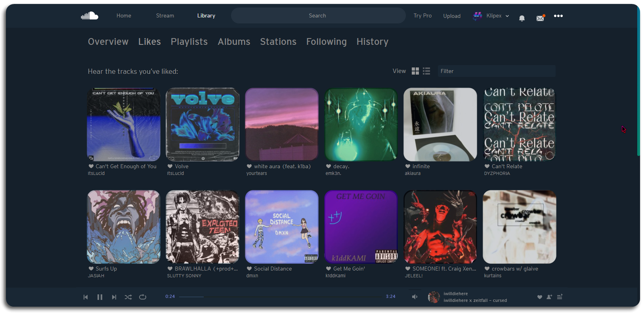Image resolution: width=644 pixels, height=313 pixels.
Task: Open now playing title 'iwilldiehere x zeitfall – cursed'
Action: [475, 300]
